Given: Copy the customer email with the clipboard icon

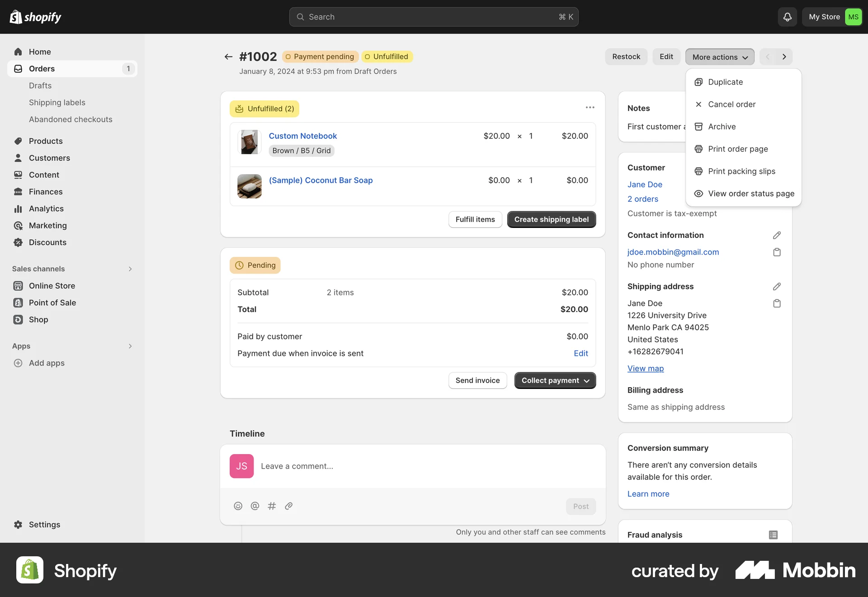Looking at the screenshot, I should (x=777, y=252).
